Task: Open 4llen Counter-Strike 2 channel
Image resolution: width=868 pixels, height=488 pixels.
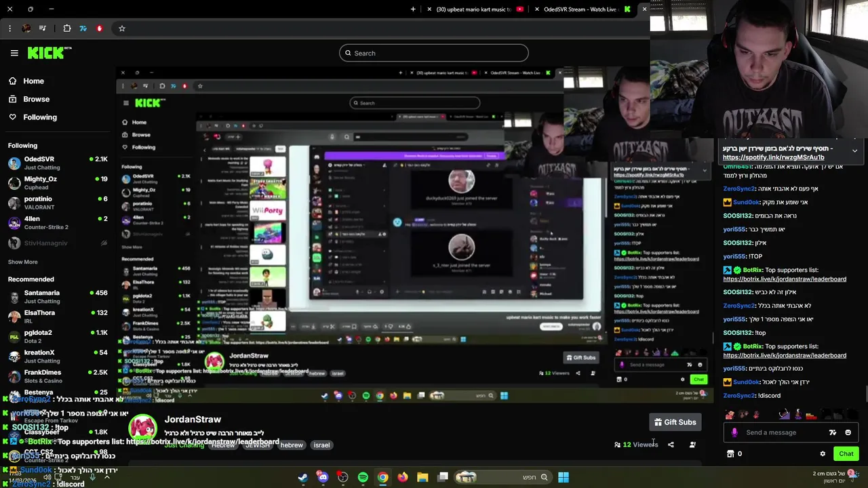Action: point(58,222)
